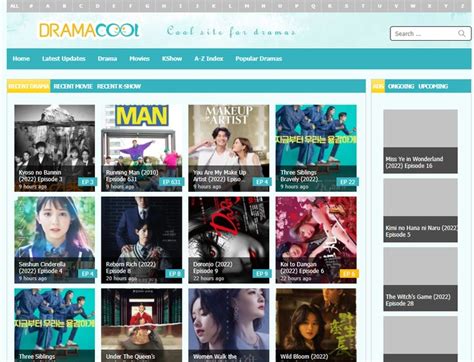
Task: Filter dramas by letter A
Action: 48,6
